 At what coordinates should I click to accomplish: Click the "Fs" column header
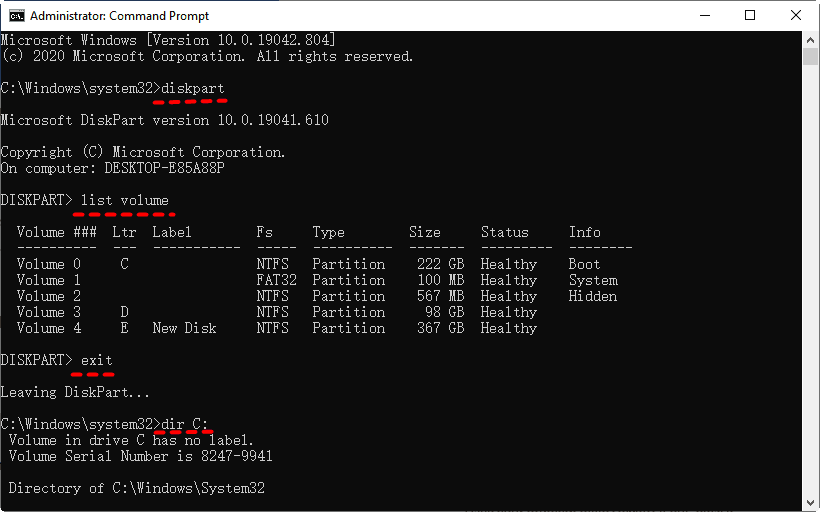pyautogui.click(x=264, y=232)
